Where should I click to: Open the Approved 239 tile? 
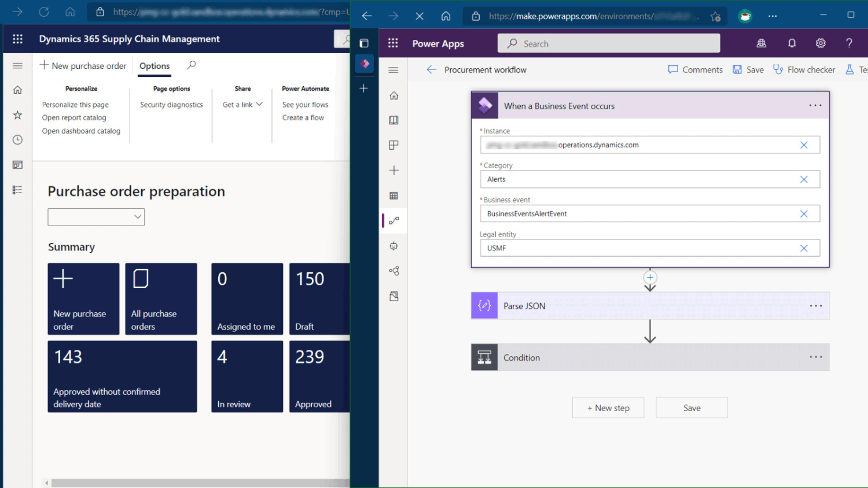point(319,376)
